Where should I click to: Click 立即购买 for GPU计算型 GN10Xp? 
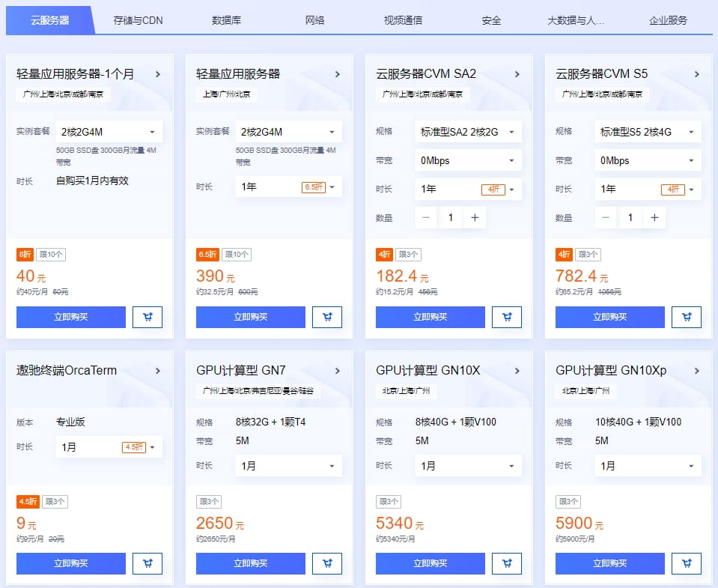coord(609,563)
